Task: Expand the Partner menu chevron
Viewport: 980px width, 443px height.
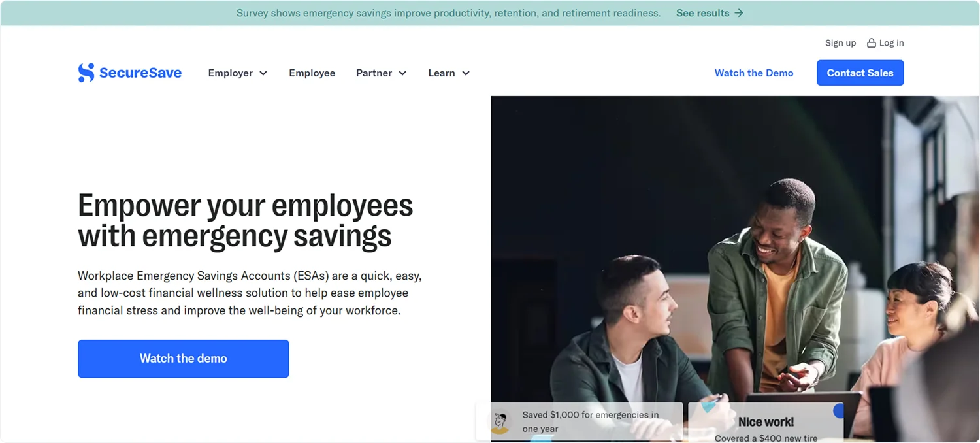Action: tap(402, 73)
